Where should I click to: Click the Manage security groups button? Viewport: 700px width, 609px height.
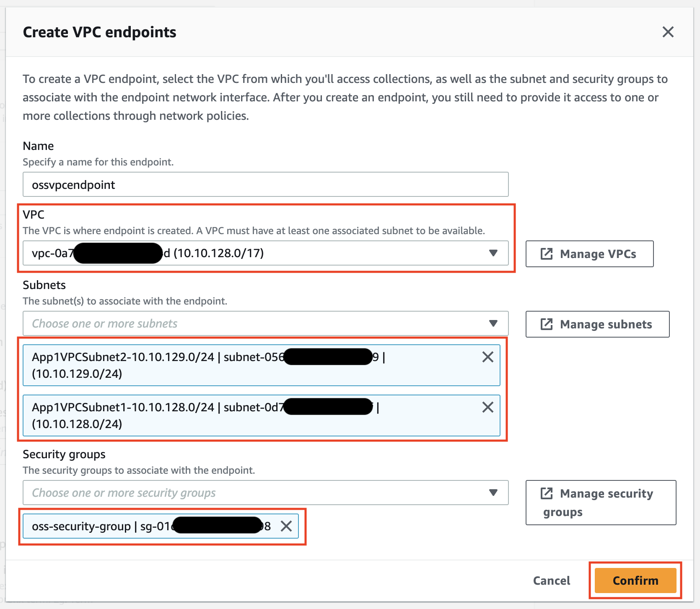(x=601, y=503)
